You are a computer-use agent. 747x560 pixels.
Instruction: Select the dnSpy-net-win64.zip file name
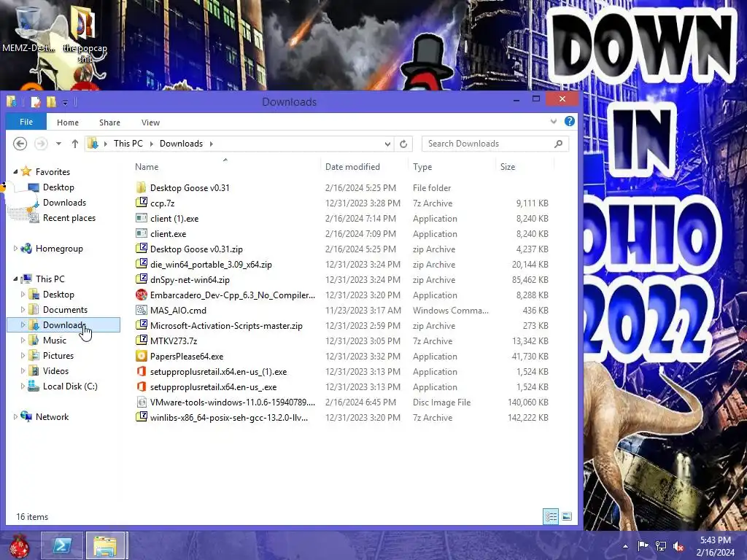click(x=190, y=279)
